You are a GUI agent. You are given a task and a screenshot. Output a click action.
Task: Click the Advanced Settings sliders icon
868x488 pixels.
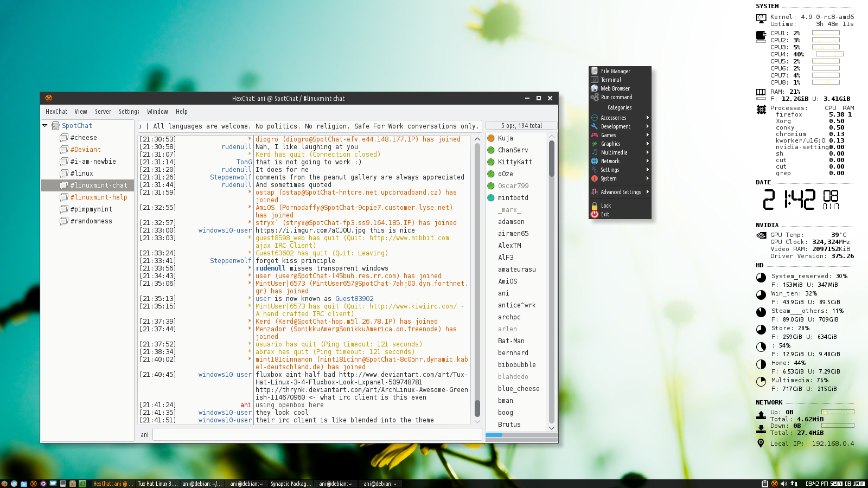(x=595, y=192)
